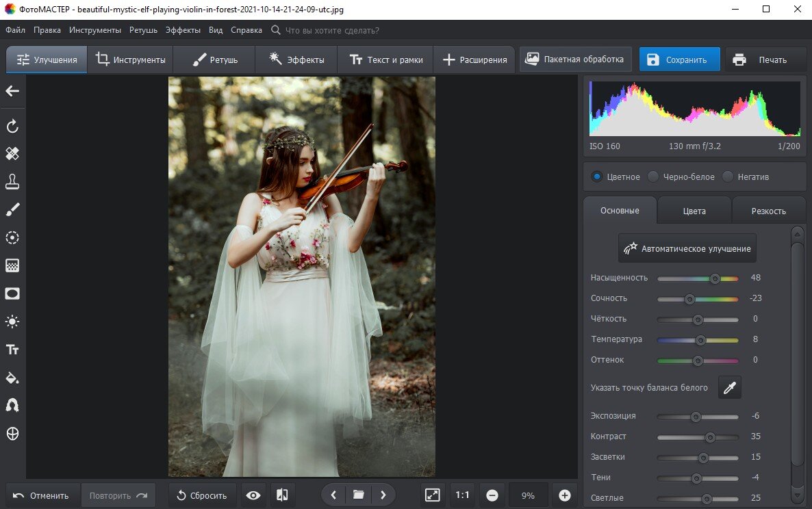Set zoom to 1:1 scale

pyautogui.click(x=462, y=495)
